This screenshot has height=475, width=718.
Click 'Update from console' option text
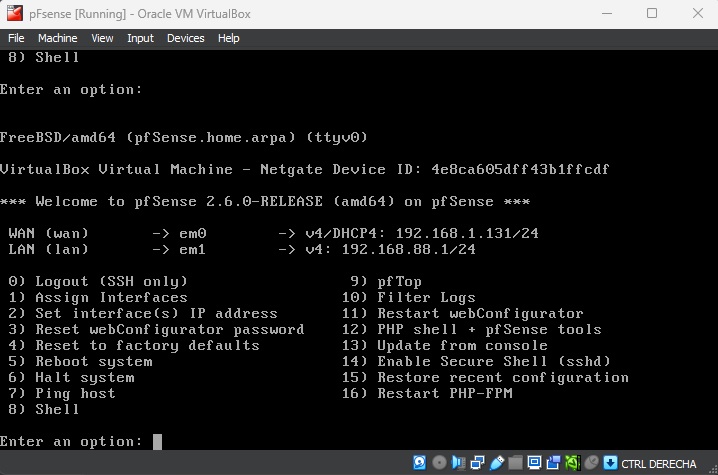click(x=462, y=346)
